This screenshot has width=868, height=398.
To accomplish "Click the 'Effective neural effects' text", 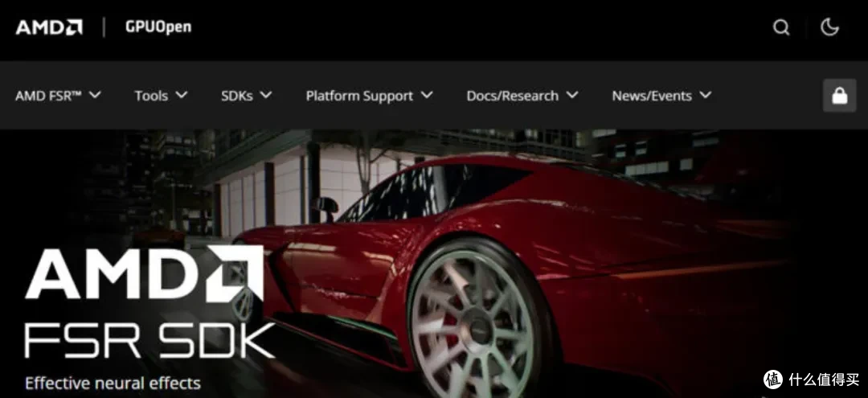I will [113, 383].
